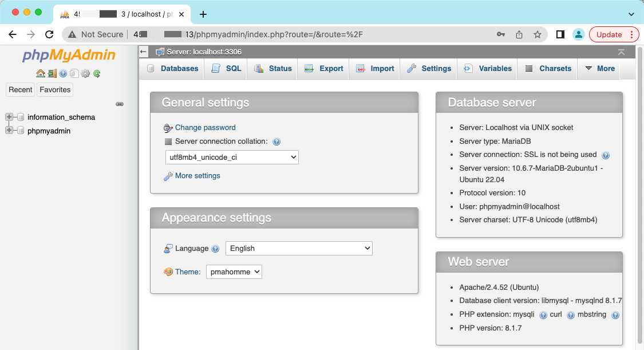Click the collapse top-menu icon in server bar

pos(622,52)
